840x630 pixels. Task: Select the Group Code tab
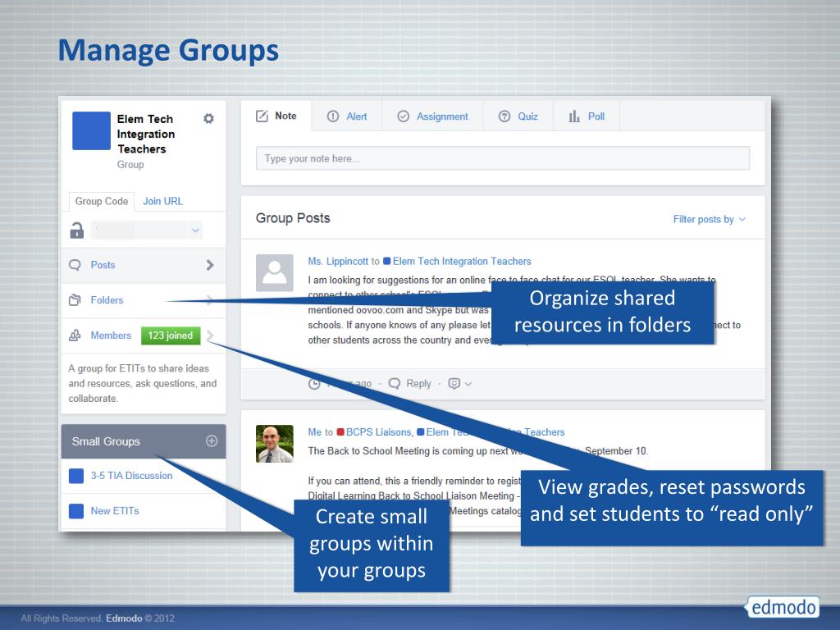102,202
